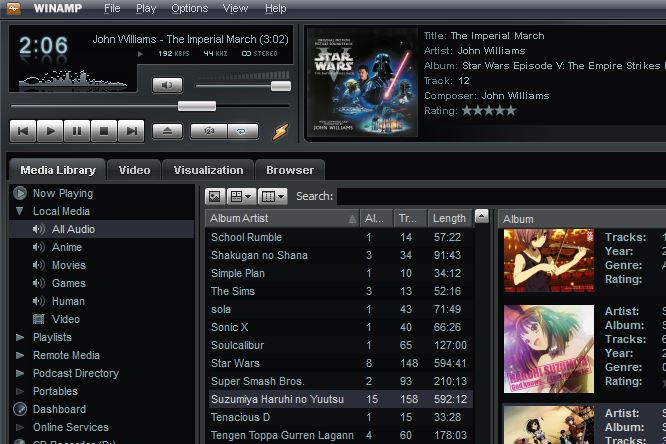Click the song seek bar handle
Image resolution: width=666 pixels, height=444 pixels.
pos(197,106)
